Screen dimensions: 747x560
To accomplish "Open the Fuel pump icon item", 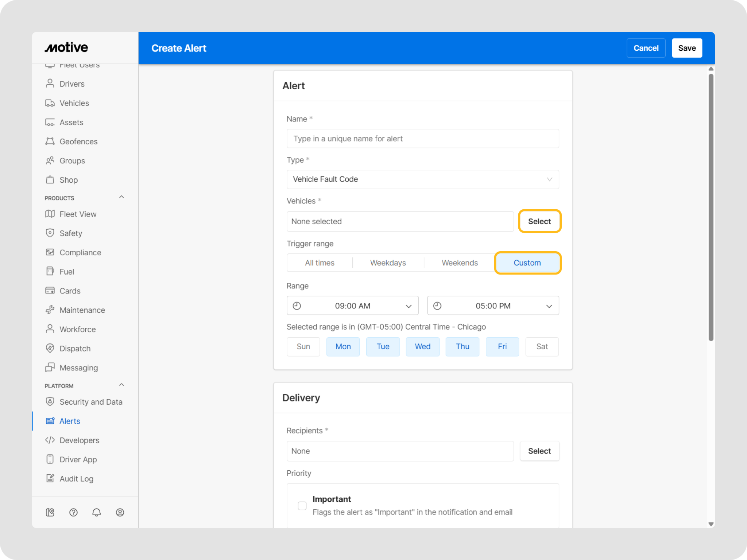I will click(x=50, y=271).
